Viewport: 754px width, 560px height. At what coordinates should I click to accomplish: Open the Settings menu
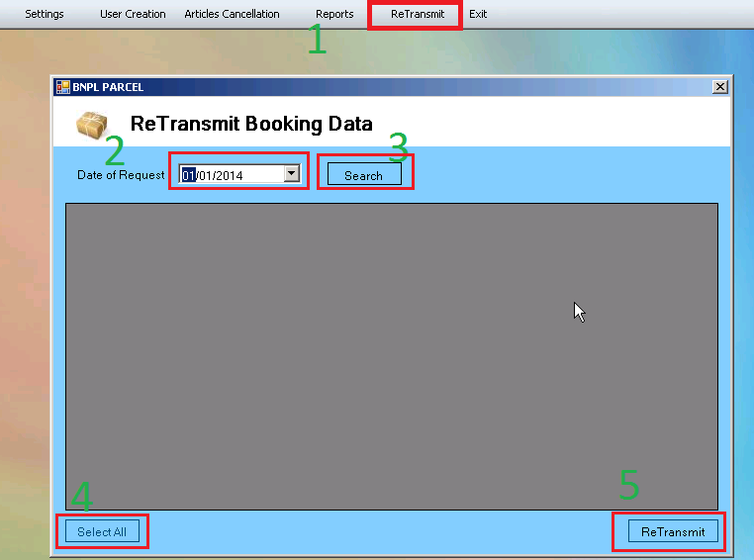[x=45, y=14]
